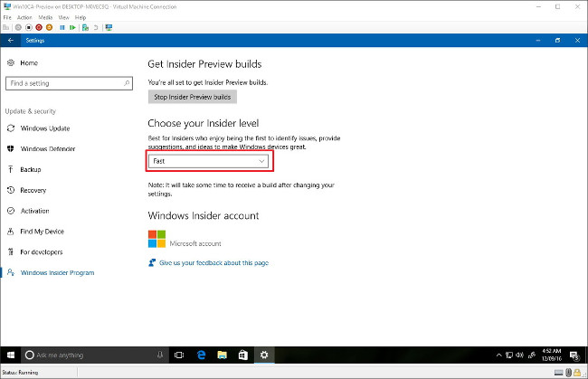Image resolution: width=588 pixels, height=379 pixels.
Task: Click the For developers icon
Action: click(11, 252)
